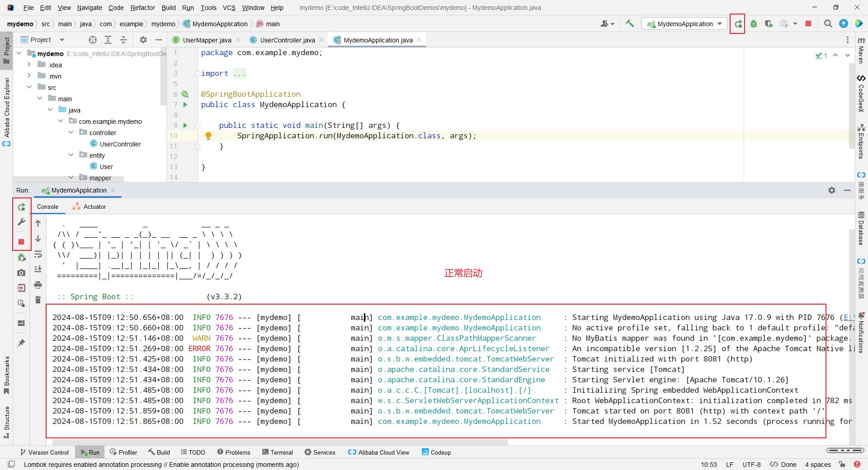The width and height of the screenshot is (868, 470).
Task: Open the Refactor menu
Action: [x=143, y=8]
